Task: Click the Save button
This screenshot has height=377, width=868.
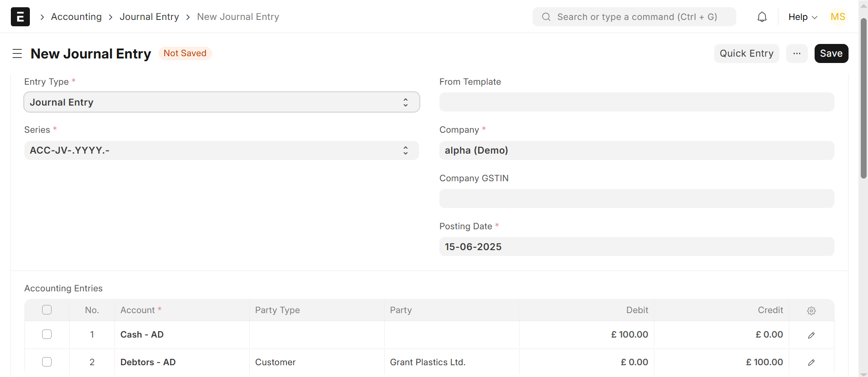Action: click(x=831, y=53)
